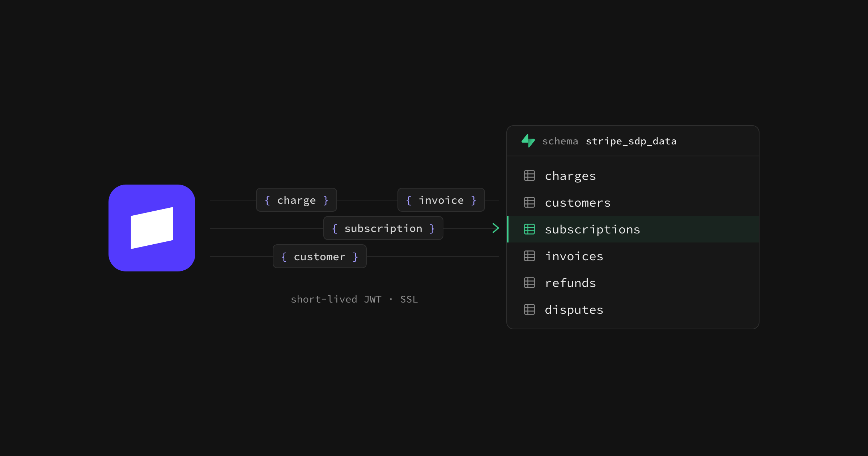
Task: Open the invoices table
Action: (633, 256)
